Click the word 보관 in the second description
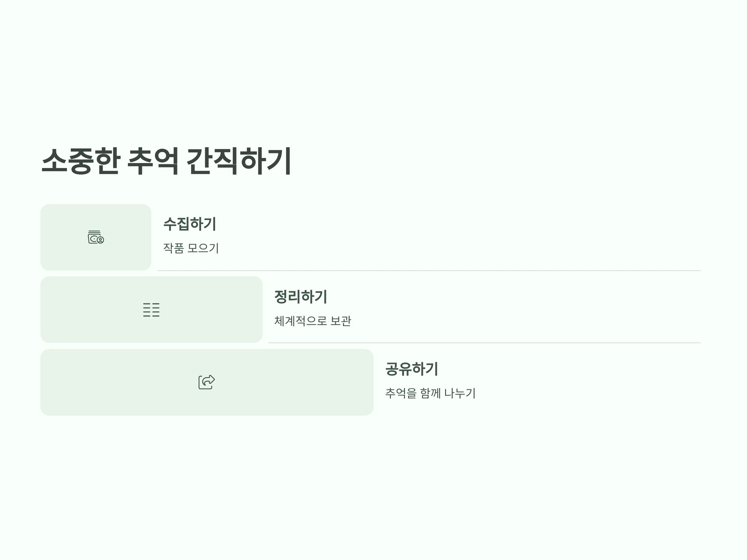The width and height of the screenshot is (747, 560). (341, 321)
